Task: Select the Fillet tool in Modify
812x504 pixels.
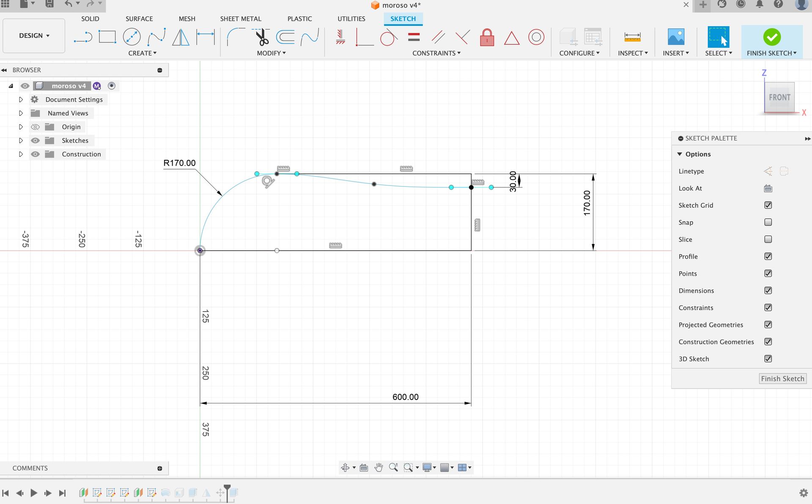Action: (x=235, y=37)
